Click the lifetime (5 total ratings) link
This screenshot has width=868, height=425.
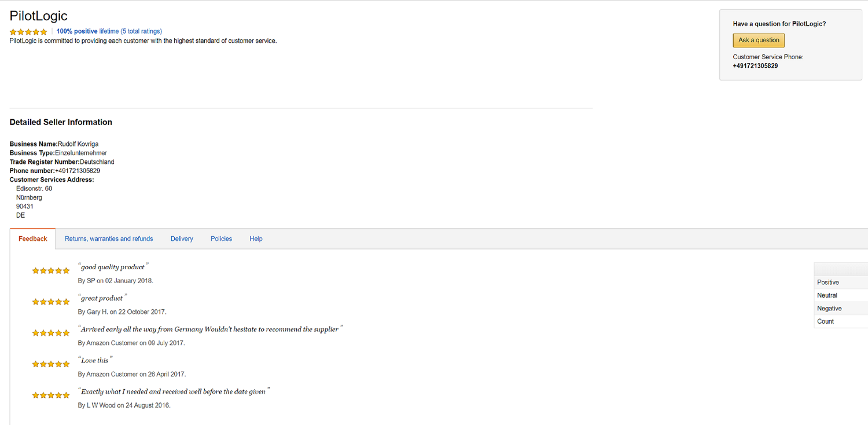[x=130, y=31]
